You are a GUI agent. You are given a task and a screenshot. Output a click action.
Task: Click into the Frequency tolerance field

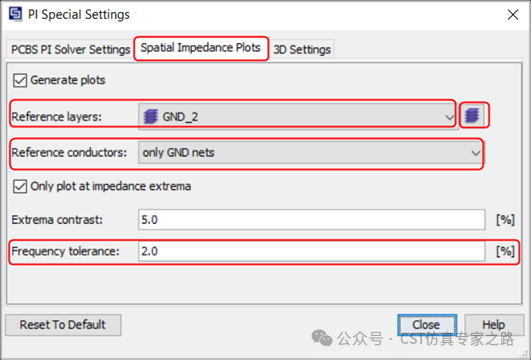point(312,251)
